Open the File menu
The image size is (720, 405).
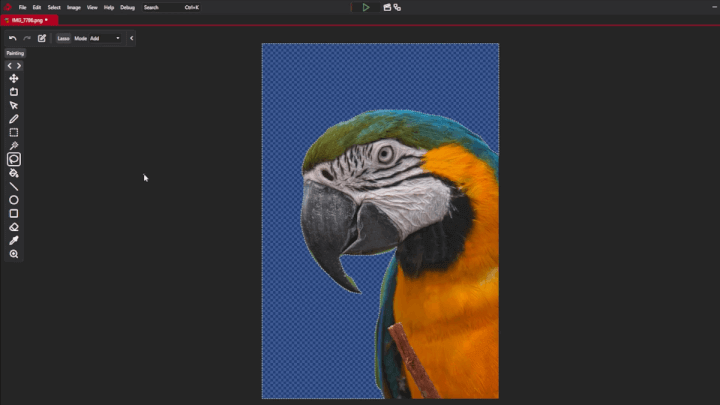click(x=22, y=7)
